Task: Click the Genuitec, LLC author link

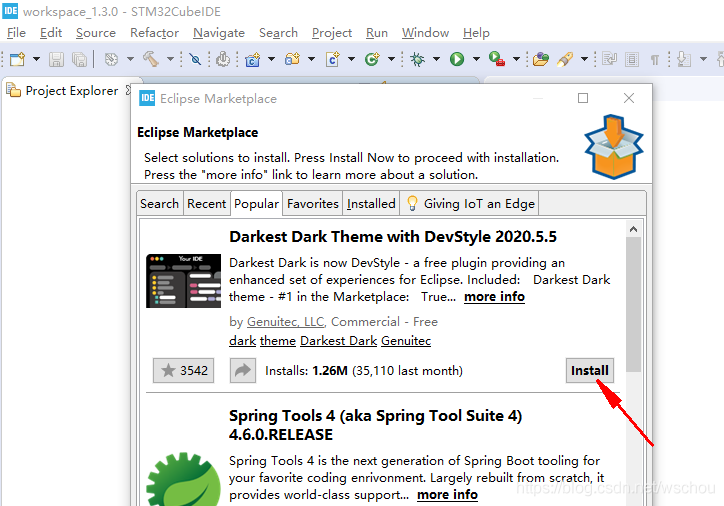Action: point(286,321)
